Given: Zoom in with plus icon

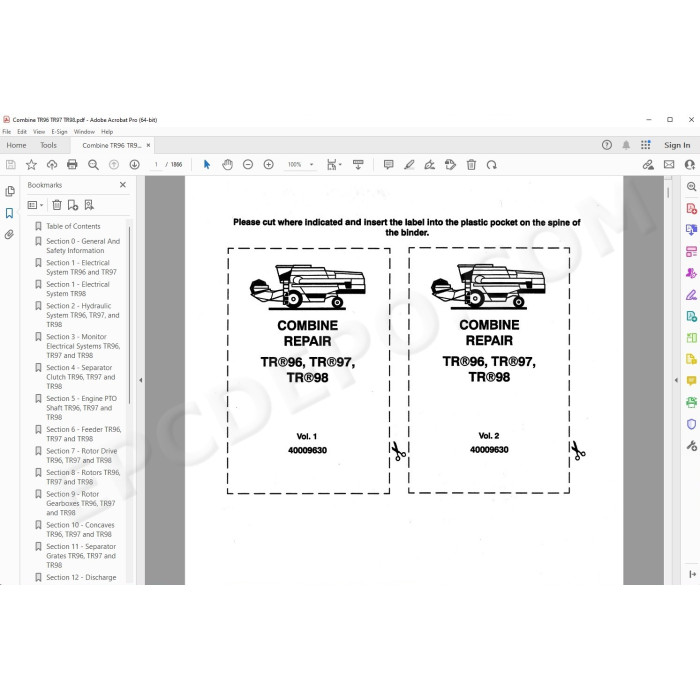Looking at the screenshot, I should 268,165.
